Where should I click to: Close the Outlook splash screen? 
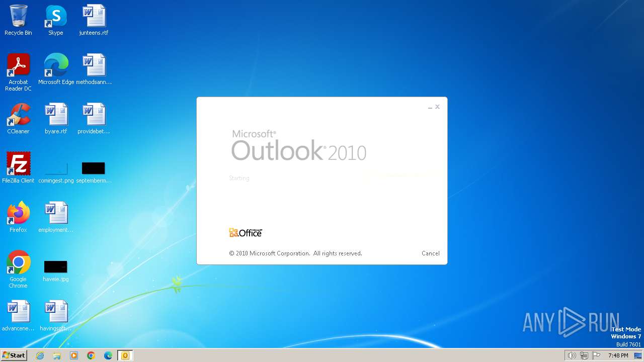point(438,107)
